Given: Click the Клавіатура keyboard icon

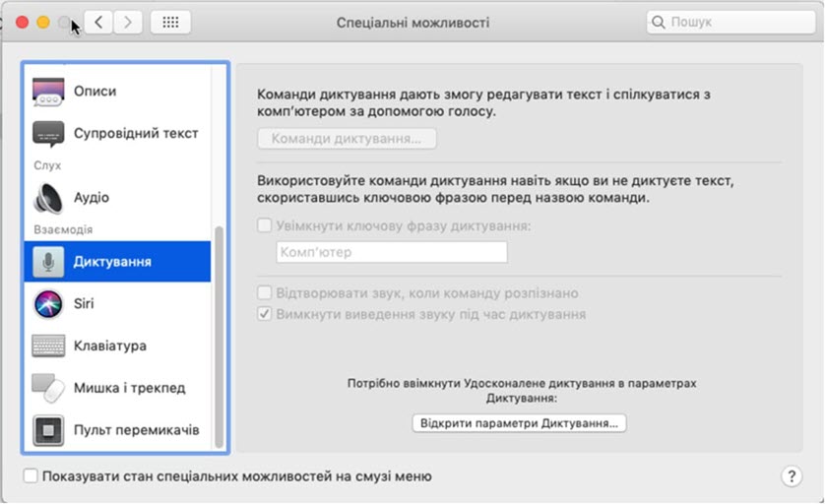Looking at the screenshot, I should point(48,346).
